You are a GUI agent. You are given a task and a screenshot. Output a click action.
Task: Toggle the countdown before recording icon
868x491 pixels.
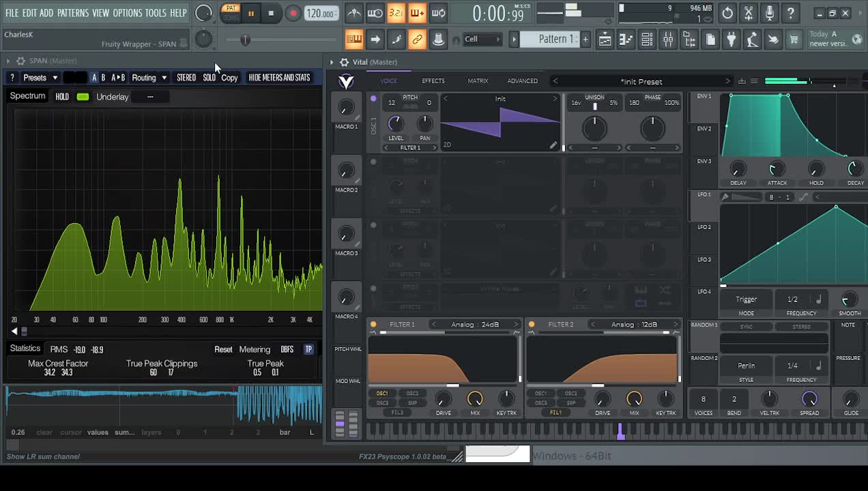[x=396, y=13]
